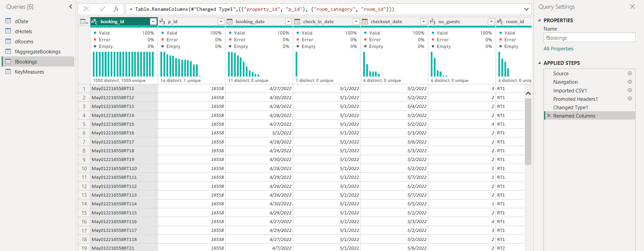Select the fAggregateBookings query
Viewport: 644px width, 251px height.
click(x=38, y=51)
